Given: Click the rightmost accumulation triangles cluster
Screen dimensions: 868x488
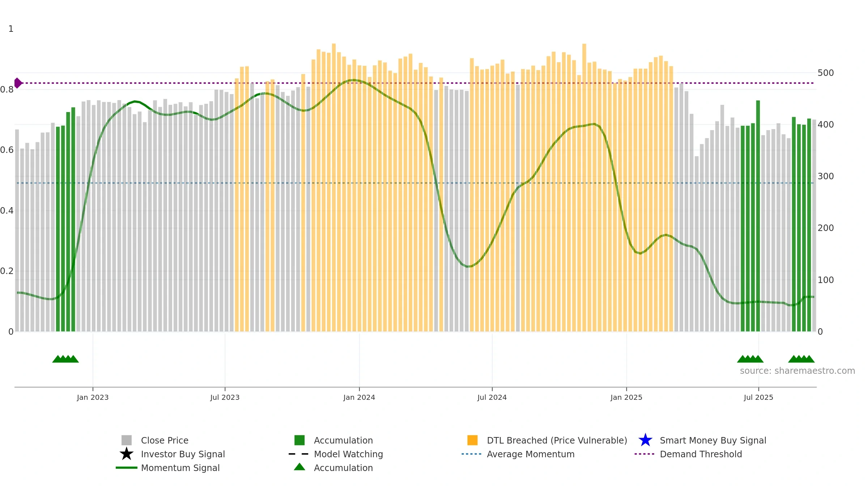Looking at the screenshot, I should 801,359.
